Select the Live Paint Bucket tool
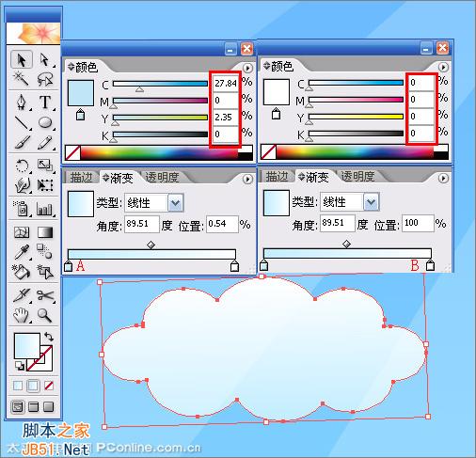 22,272
